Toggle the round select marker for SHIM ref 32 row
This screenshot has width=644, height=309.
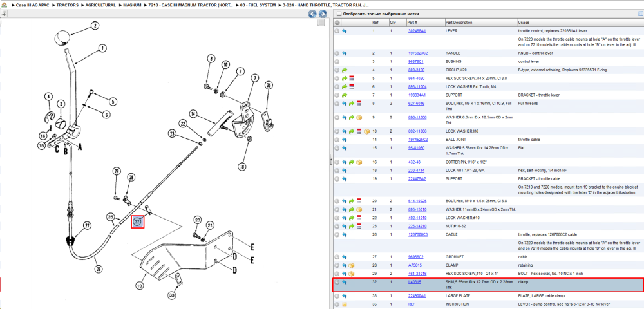coord(337,282)
